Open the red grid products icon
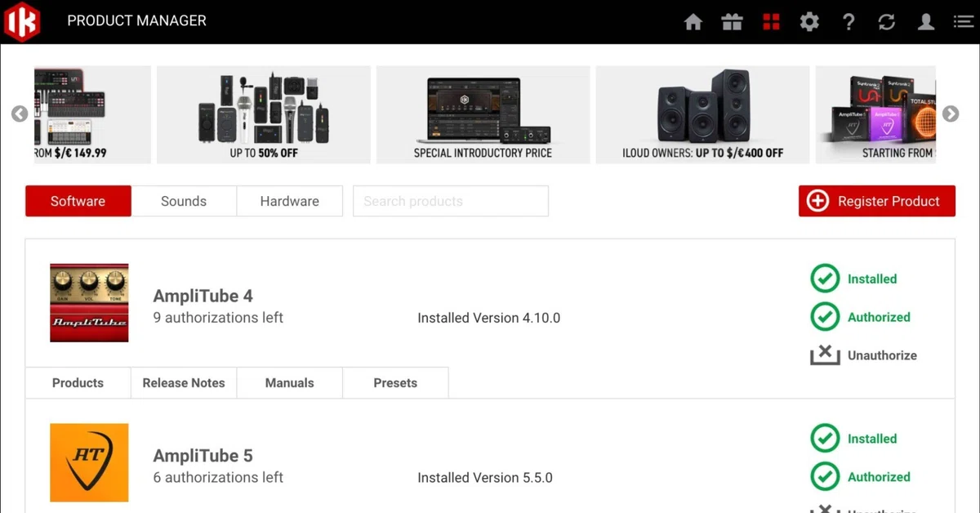The image size is (980, 513). coord(771,22)
